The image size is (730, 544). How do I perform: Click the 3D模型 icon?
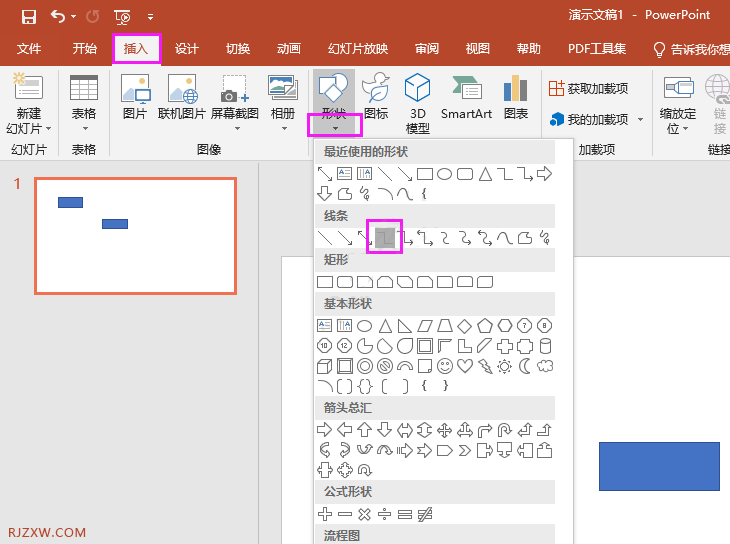(418, 87)
